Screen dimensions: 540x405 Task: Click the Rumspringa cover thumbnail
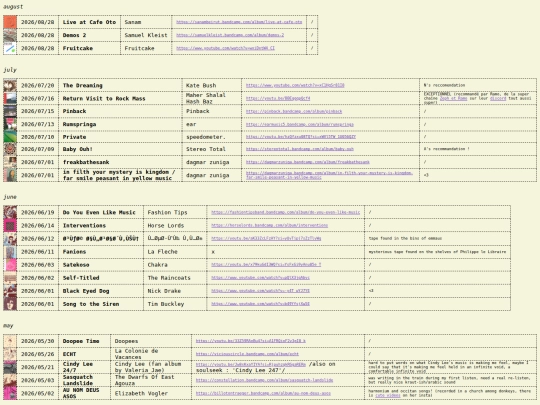click(x=10, y=124)
